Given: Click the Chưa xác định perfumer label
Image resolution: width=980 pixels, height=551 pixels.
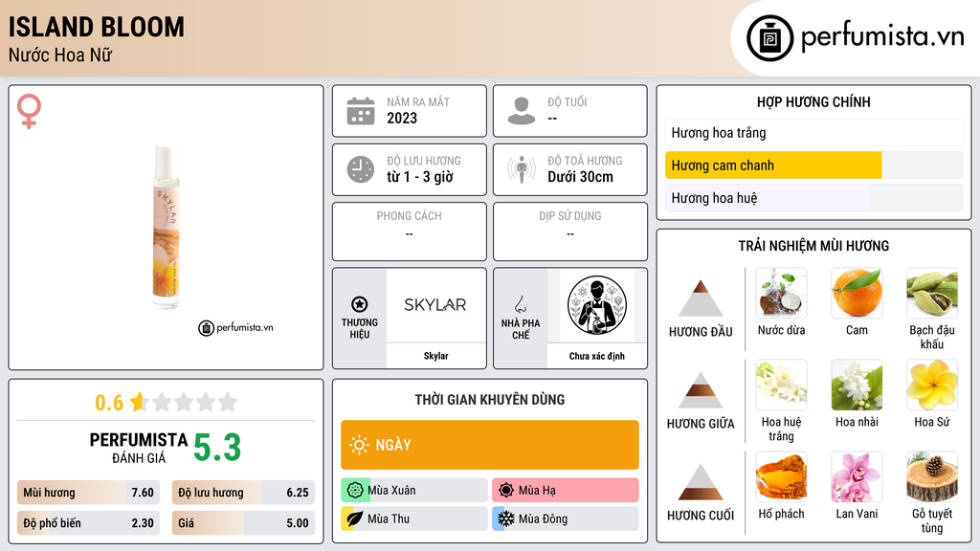Looking at the screenshot, I should 597,356.
